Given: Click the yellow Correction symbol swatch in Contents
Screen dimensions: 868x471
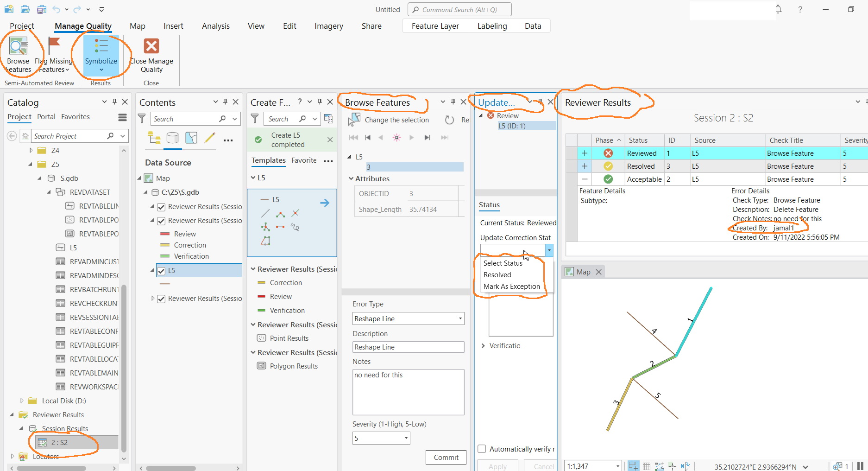Looking at the screenshot, I should pyautogui.click(x=165, y=245).
